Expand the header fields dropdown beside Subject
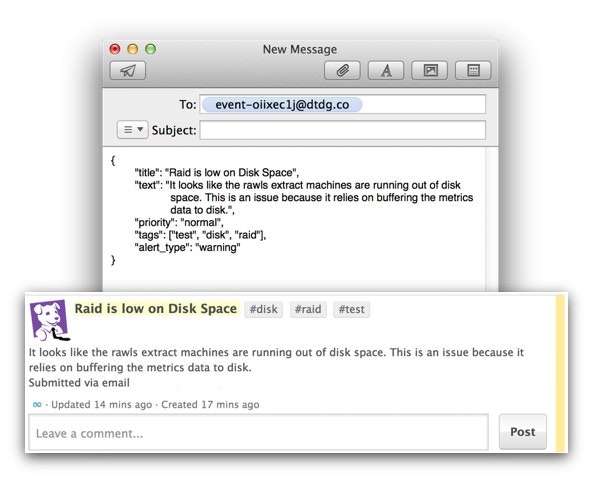 132,130
